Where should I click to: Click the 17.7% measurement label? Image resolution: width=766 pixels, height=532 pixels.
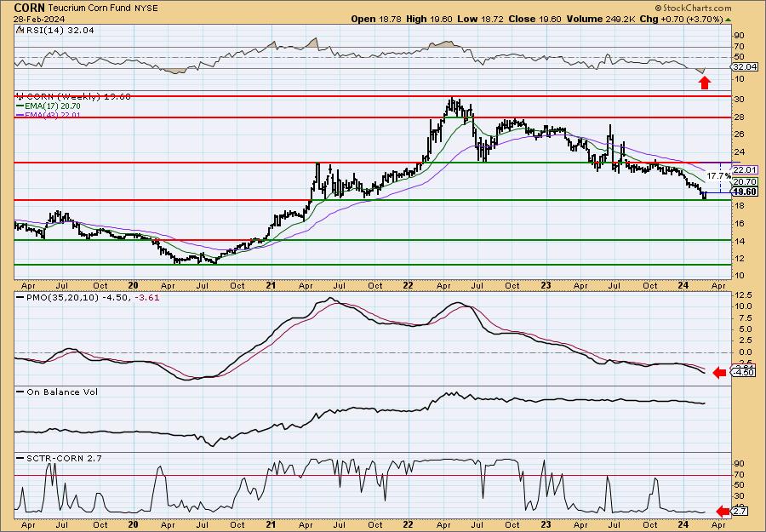719,175
